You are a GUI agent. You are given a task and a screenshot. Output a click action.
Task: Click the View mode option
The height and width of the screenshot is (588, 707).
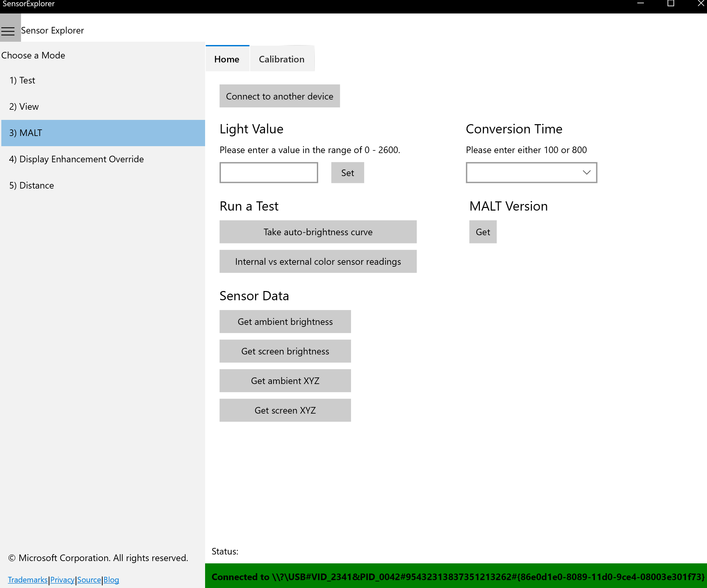(x=24, y=106)
